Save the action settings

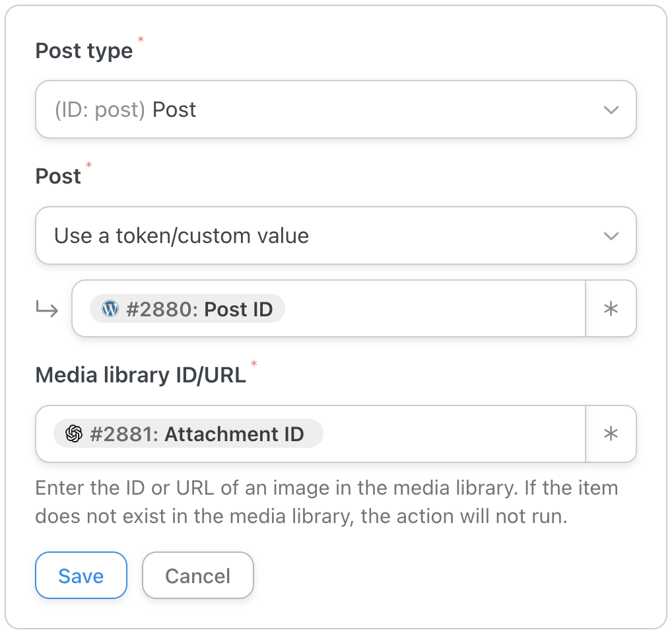point(81,575)
